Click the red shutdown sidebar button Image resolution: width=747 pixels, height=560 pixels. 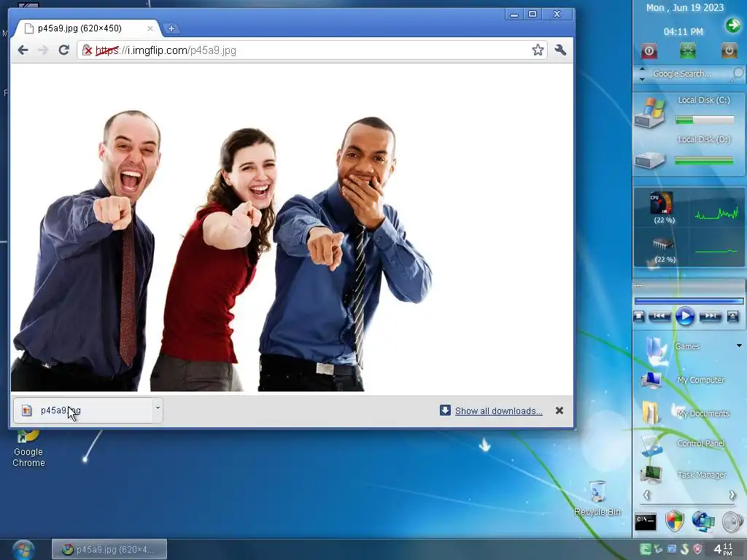pos(649,50)
